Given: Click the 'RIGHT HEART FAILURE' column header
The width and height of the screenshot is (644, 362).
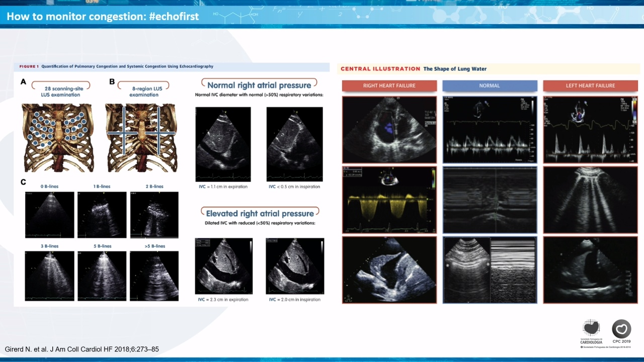Looking at the screenshot, I should (x=389, y=86).
